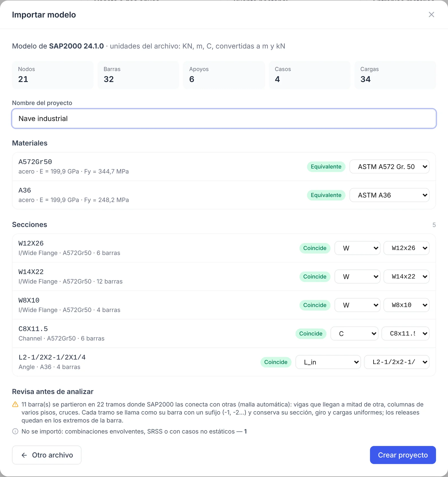
Task: Click the W12X26 section name
Action: tap(31, 243)
